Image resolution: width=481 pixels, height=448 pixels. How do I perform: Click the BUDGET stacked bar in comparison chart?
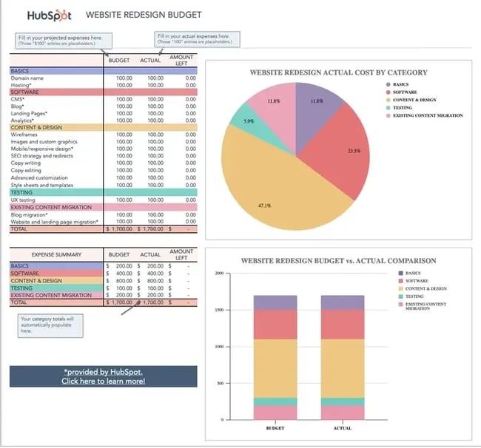click(x=275, y=355)
